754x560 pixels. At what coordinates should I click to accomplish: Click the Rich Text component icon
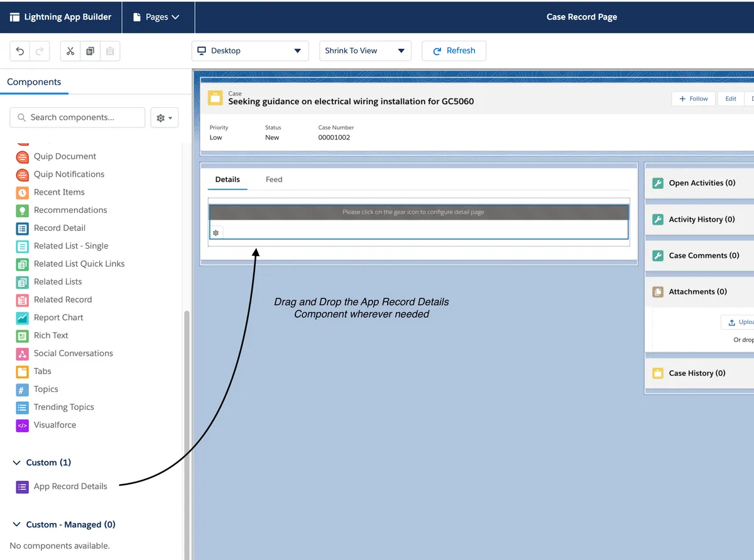point(22,335)
